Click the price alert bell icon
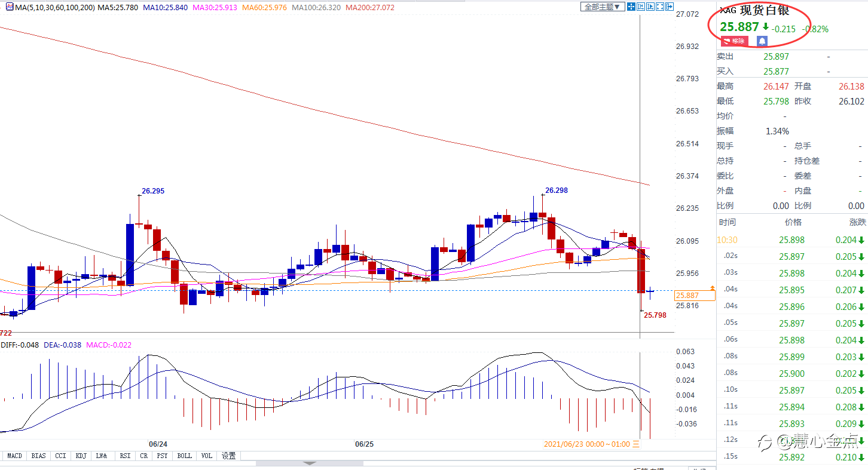This screenshot has height=470, width=868. tap(762, 41)
